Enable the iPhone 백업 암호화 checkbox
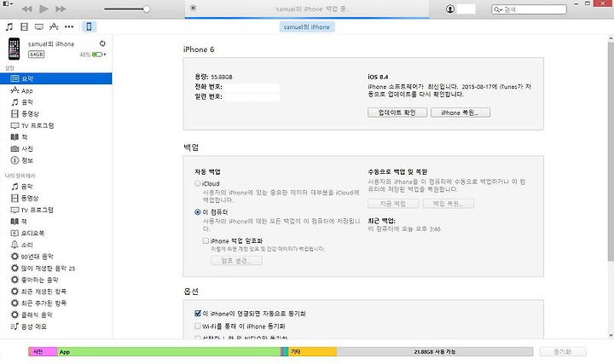The image size is (614, 364). [x=206, y=240]
